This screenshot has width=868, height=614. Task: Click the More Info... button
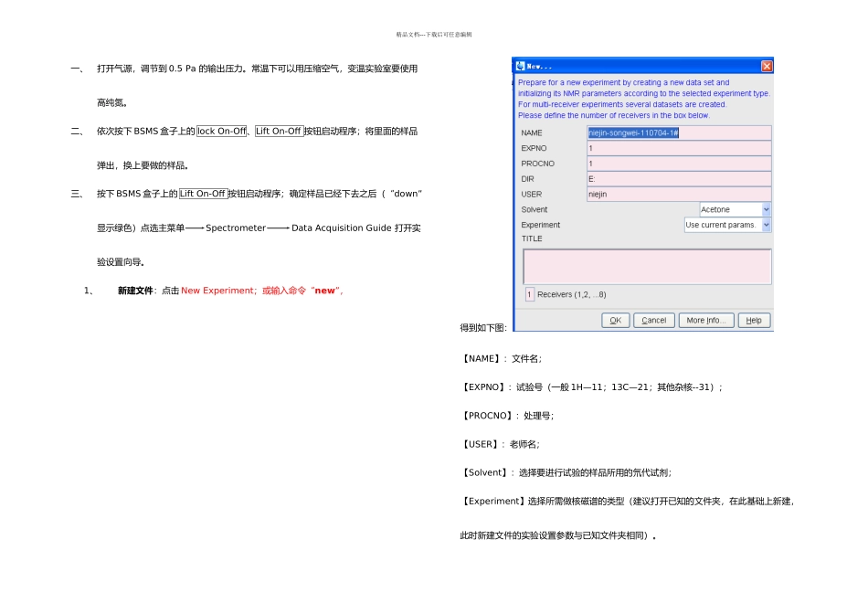tap(705, 321)
